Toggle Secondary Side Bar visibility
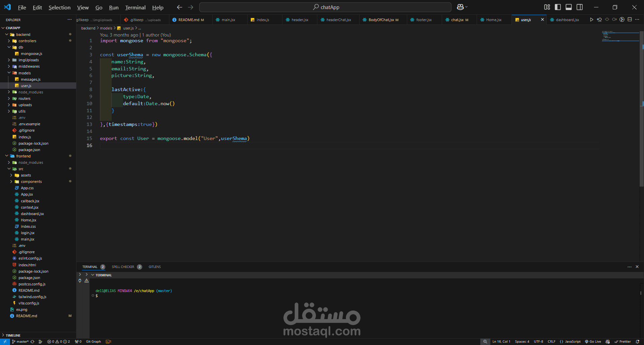 point(579,7)
